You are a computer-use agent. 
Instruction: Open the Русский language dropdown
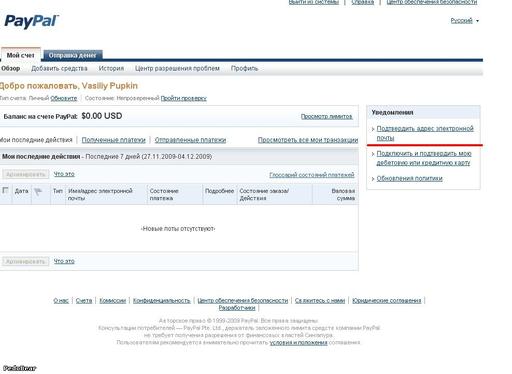pos(465,21)
